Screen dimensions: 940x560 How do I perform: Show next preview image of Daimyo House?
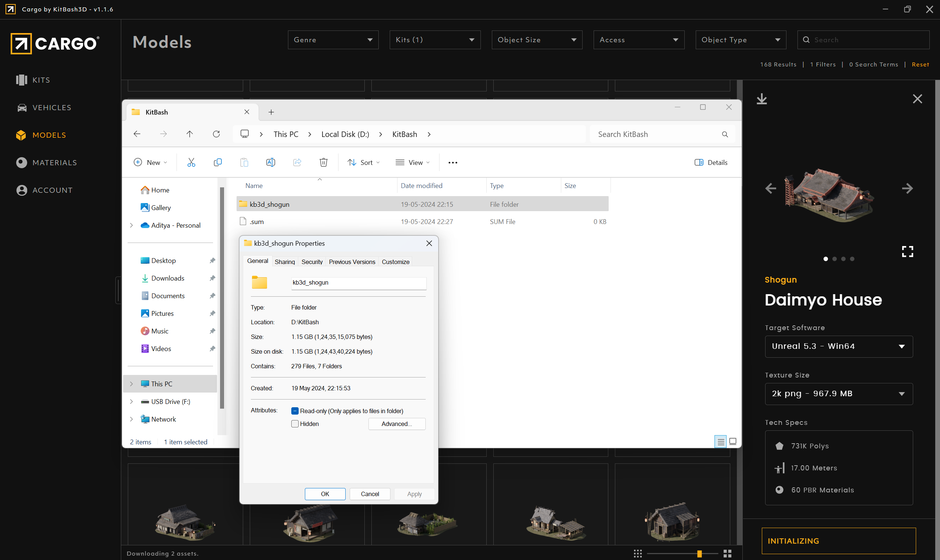(907, 188)
